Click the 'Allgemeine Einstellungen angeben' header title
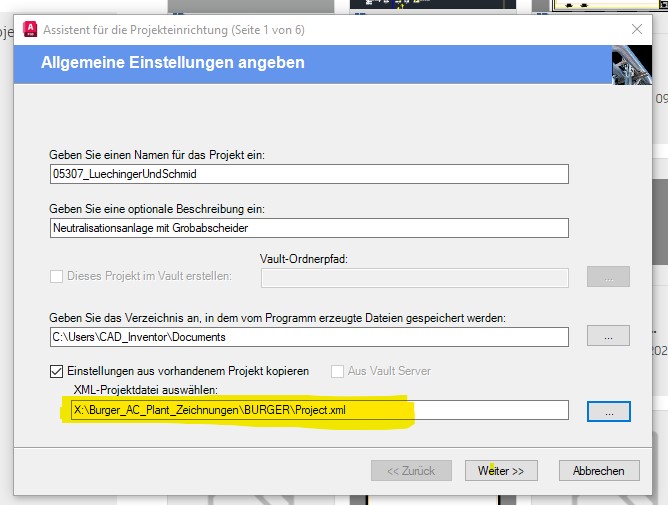The image size is (668, 505). click(173, 63)
